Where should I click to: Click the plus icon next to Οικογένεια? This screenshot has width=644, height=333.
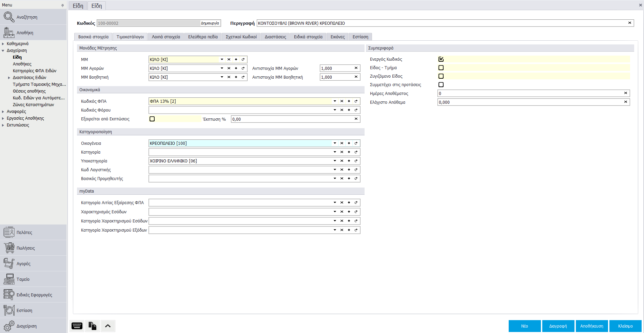(x=349, y=143)
